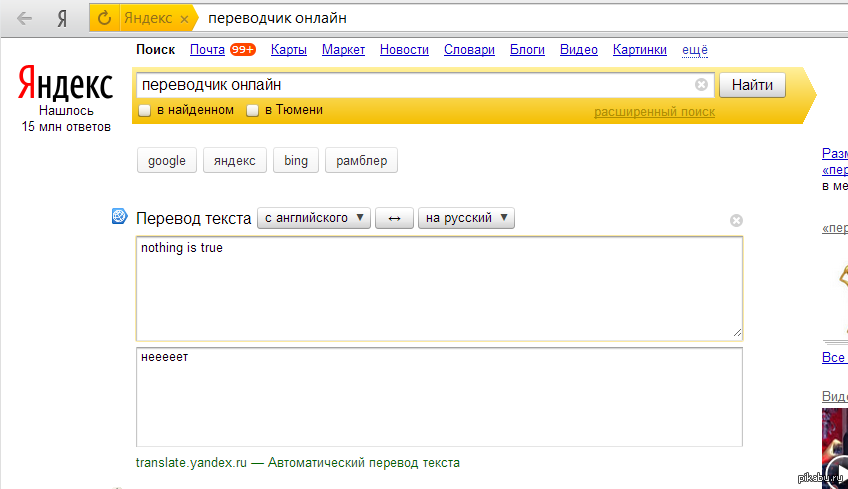The image size is (848, 489).
Task: Open the 'на русский' target language dropdown
Action: click(x=466, y=218)
